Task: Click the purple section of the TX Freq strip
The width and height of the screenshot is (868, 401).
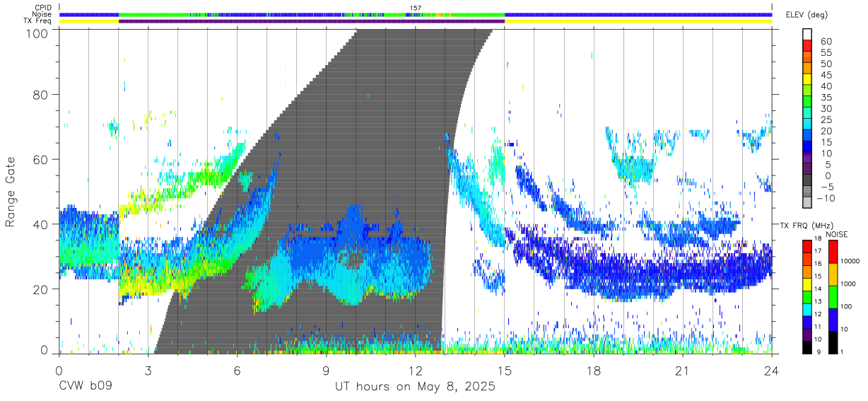Action: pyautogui.click(x=311, y=21)
